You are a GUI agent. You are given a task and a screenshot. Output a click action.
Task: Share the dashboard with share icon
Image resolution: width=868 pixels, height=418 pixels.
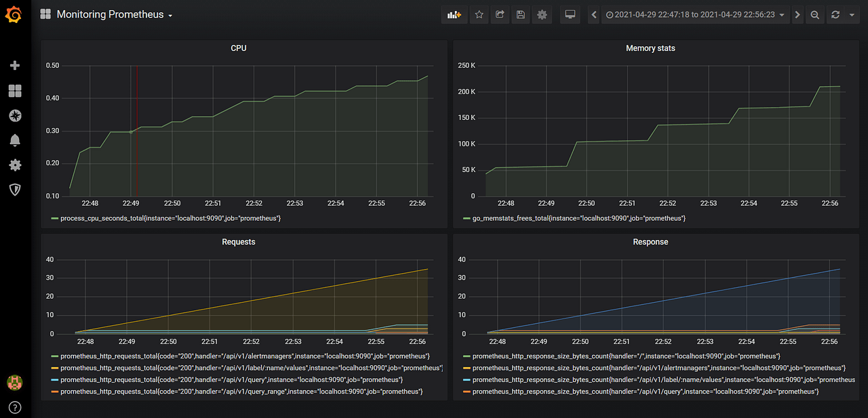[x=500, y=14]
